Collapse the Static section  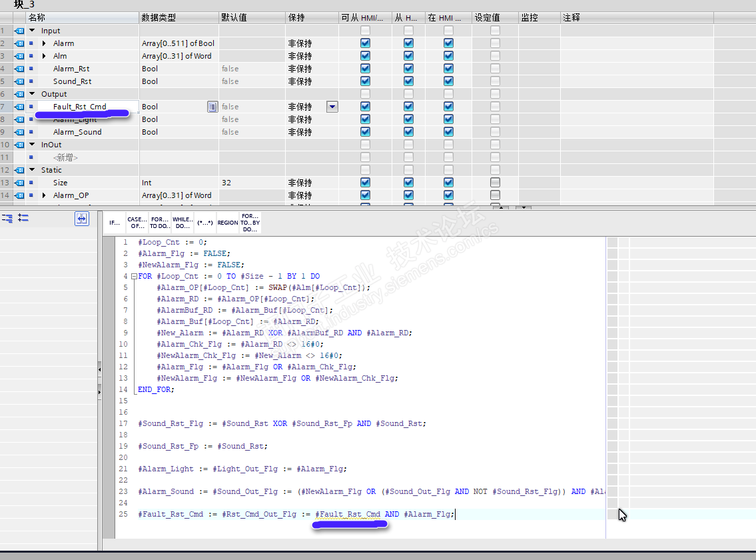tap(32, 169)
